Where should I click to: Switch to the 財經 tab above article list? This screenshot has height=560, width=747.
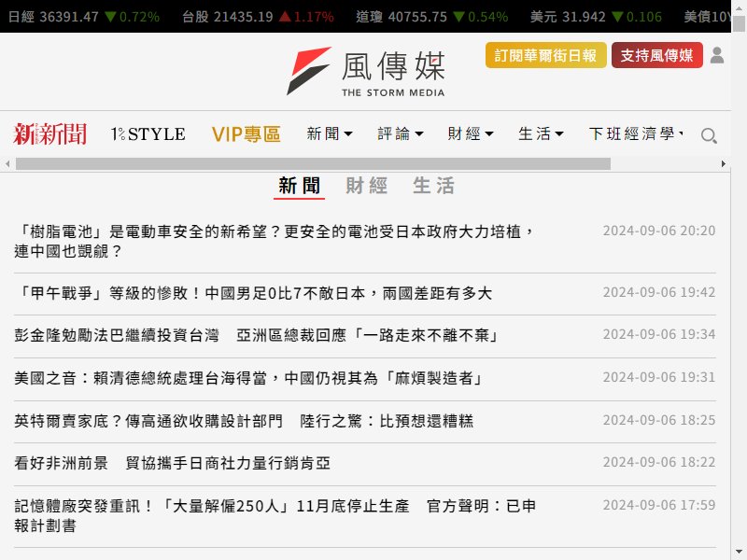tap(366, 186)
